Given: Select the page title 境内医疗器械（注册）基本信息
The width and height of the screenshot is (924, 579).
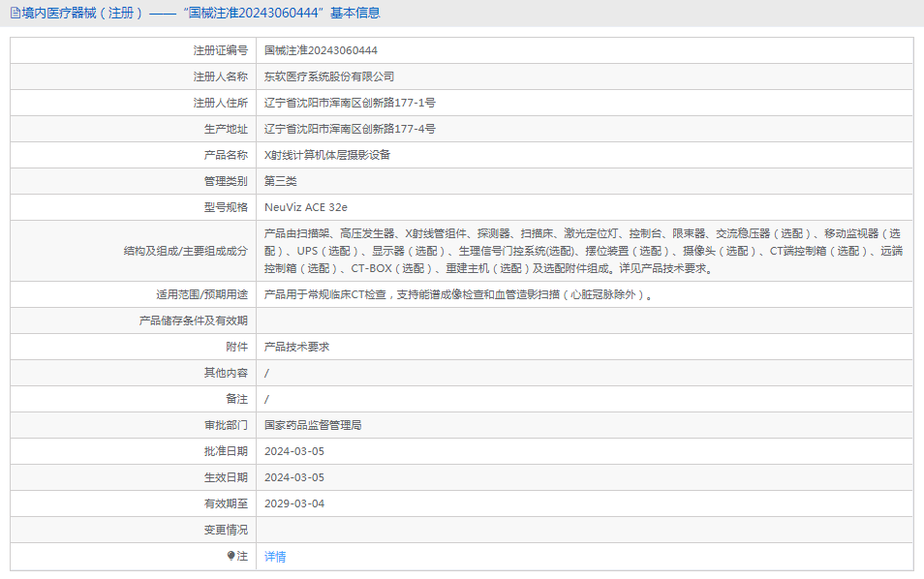Looking at the screenshot, I should pyautogui.click(x=200, y=13).
